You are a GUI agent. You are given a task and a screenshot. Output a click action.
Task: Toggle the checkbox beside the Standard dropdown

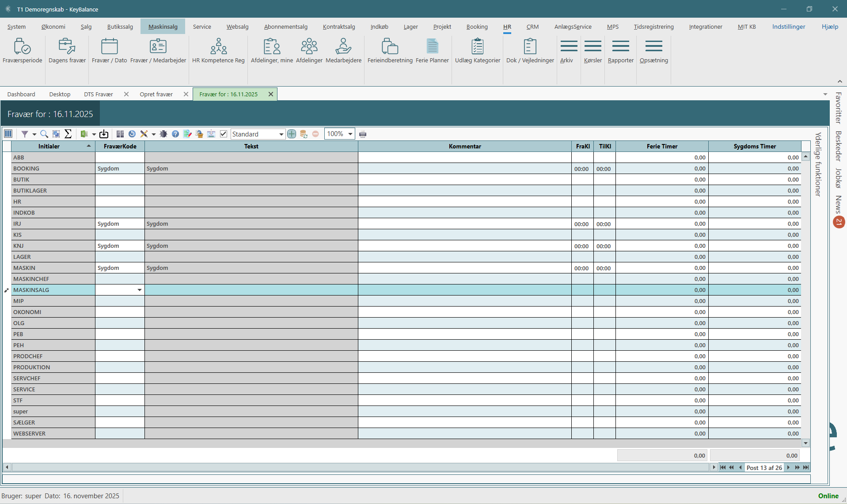224,134
